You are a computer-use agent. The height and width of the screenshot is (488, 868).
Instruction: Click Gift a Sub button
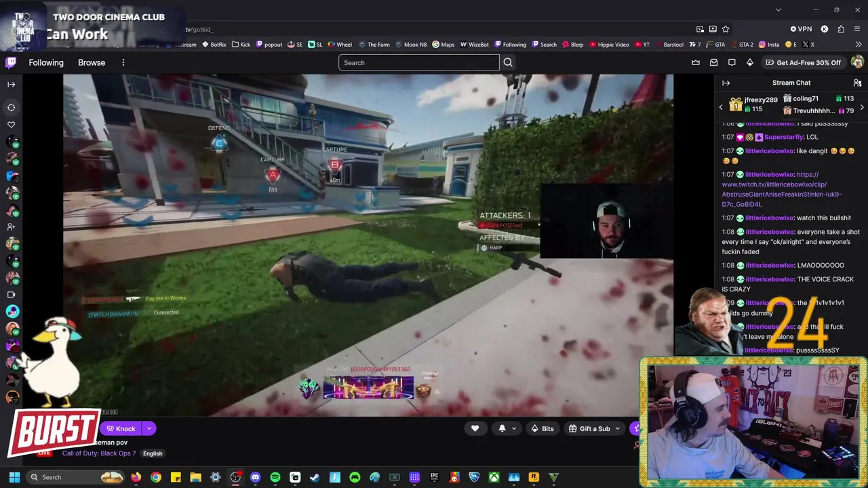tap(589, 428)
